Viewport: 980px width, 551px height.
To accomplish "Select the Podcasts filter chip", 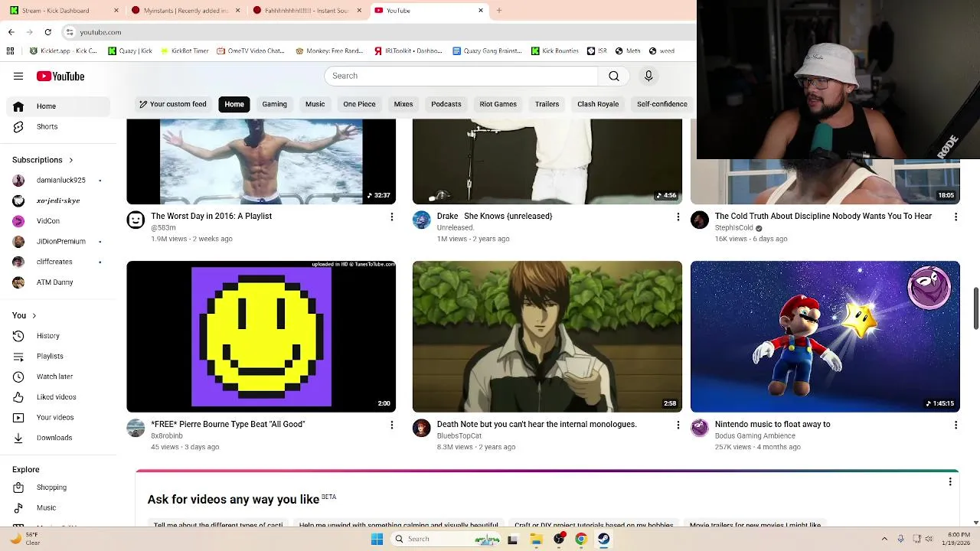I will [x=446, y=104].
